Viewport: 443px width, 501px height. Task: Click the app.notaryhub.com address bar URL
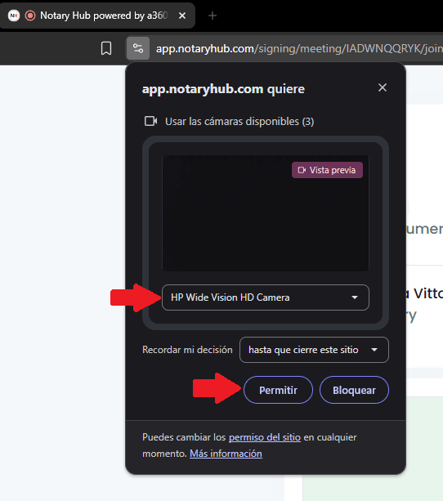299,49
